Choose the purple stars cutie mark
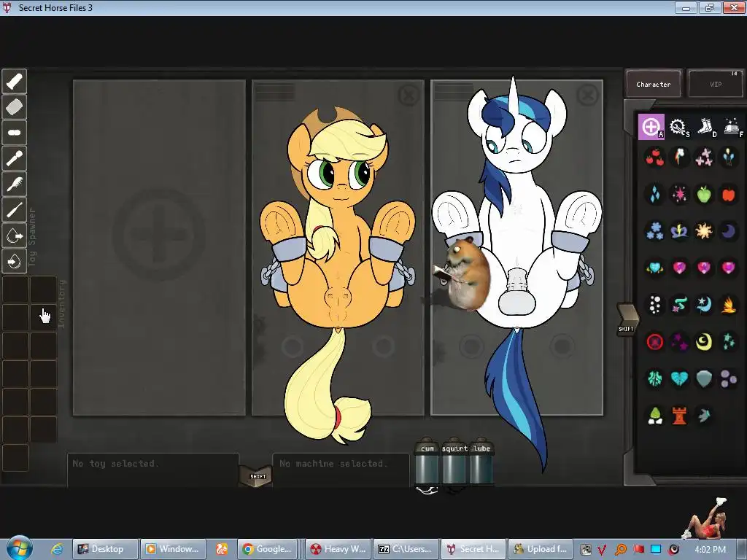747x560 pixels. coord(680,341)
